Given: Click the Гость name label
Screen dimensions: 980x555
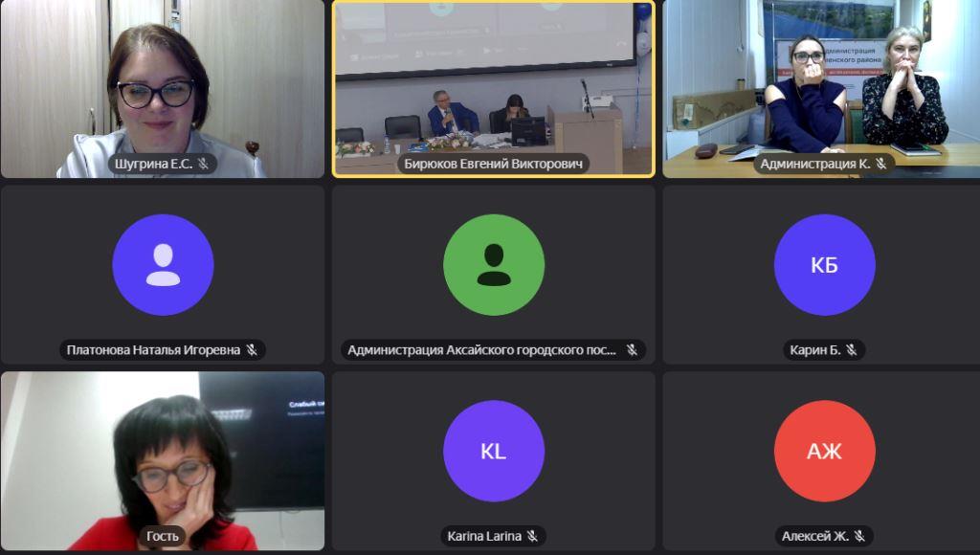Looking at the screenshot, I should click(163, 536).
